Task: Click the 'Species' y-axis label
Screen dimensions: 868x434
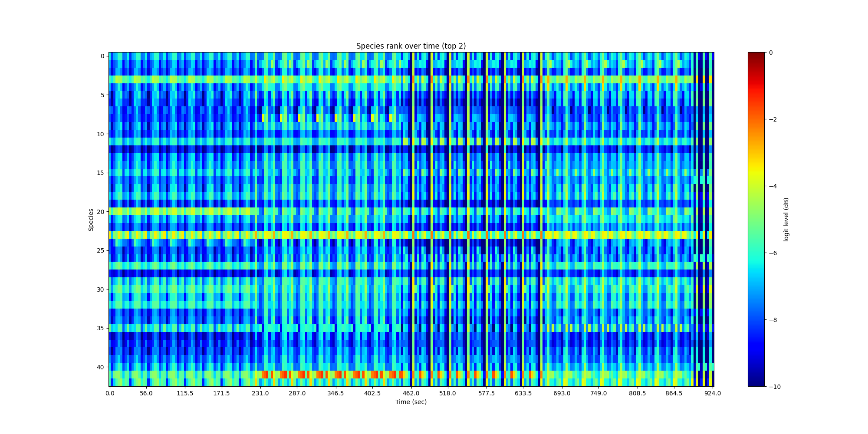Action: coord(91,220)
